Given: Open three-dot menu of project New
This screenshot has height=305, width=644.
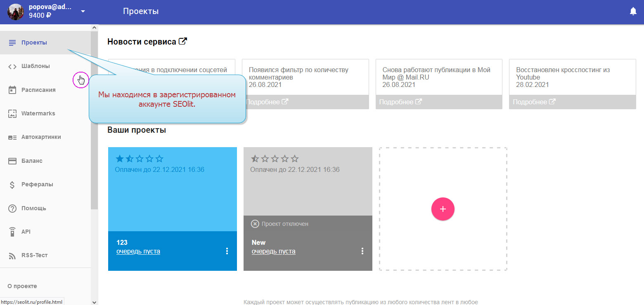Looking at the screenshot, I should pyautogui.click(x=362, y=251).
